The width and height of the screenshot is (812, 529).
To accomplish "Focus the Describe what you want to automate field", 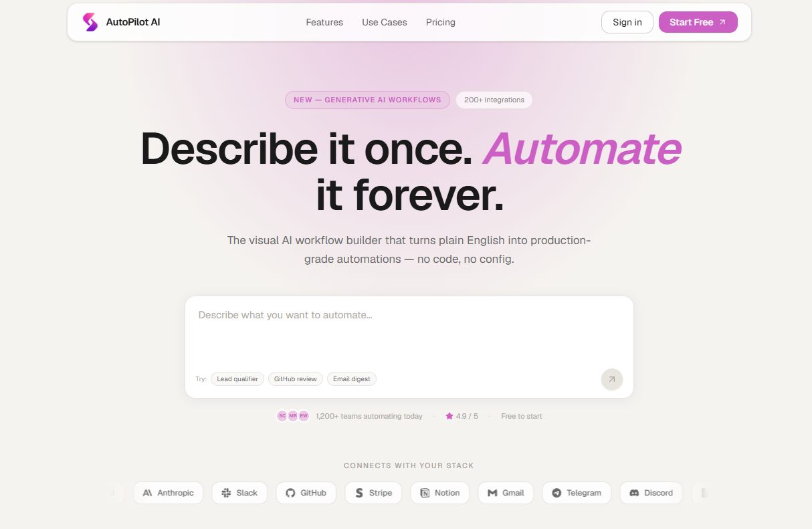I will [409, 331].
